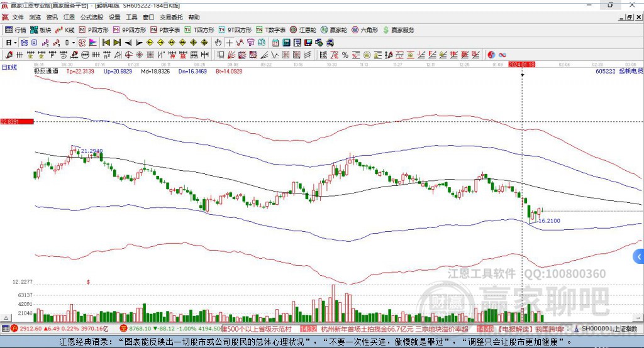Click the n² square lines tool

point(107,55)
